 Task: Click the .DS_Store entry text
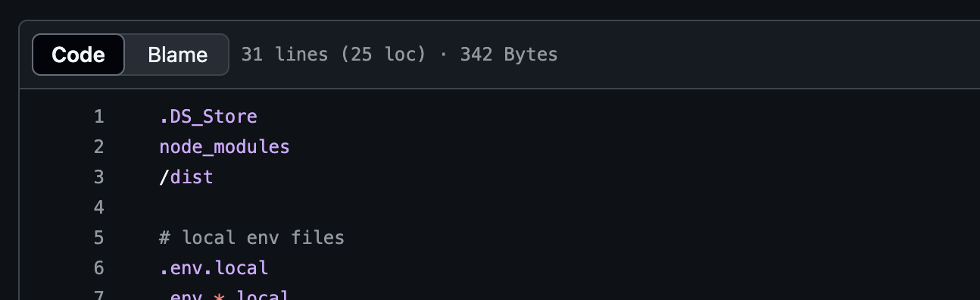tap(208, 117)
